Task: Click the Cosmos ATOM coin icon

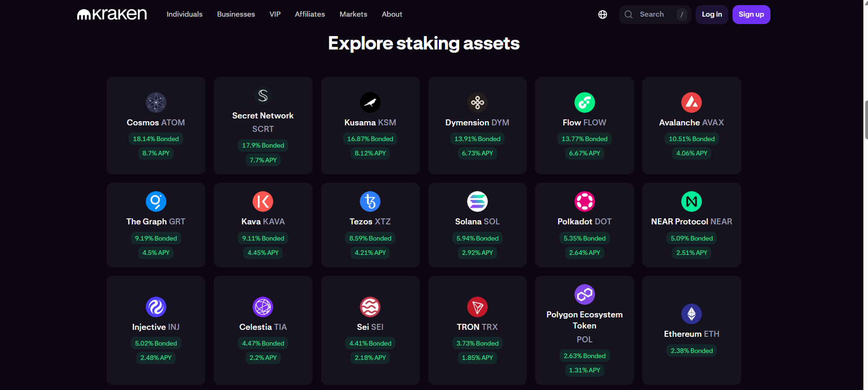Action: 156,103
